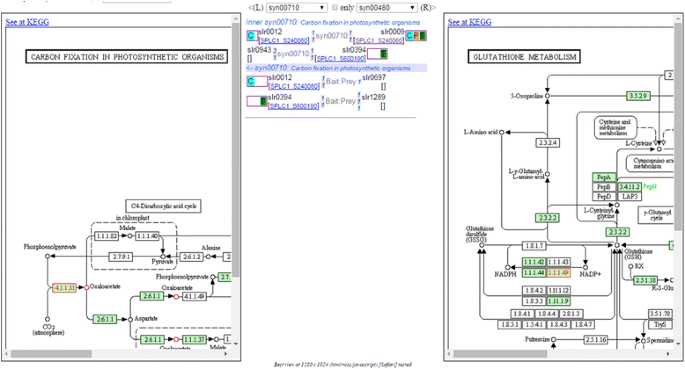Click 'See at KEGG' in carbon fixation panel
The height and width of the screenshot is (369, 685).
27,22
